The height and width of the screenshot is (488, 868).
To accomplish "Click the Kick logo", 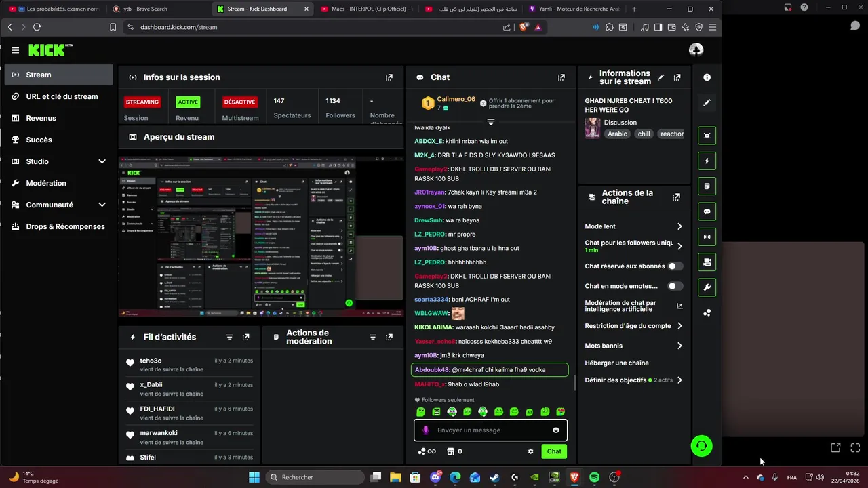I will click(50, 50).
